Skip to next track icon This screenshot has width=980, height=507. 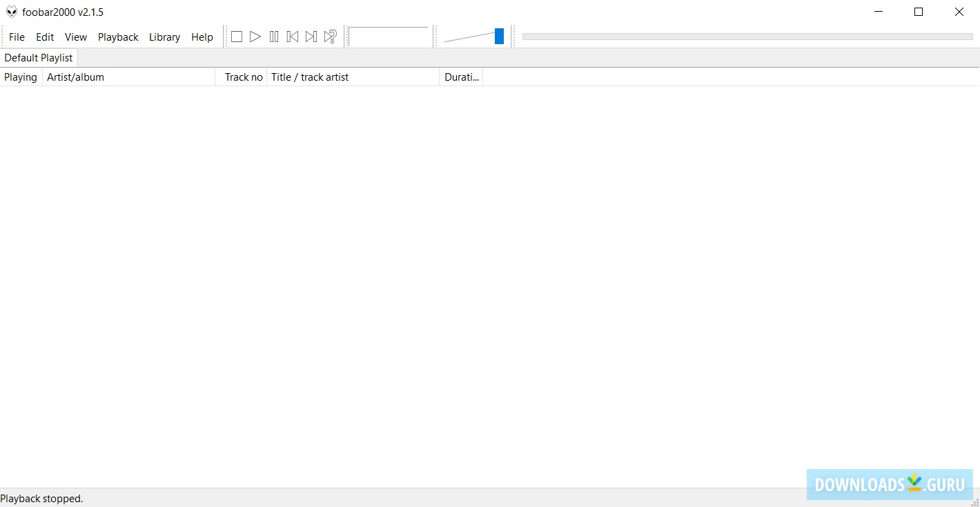[311, 37]
